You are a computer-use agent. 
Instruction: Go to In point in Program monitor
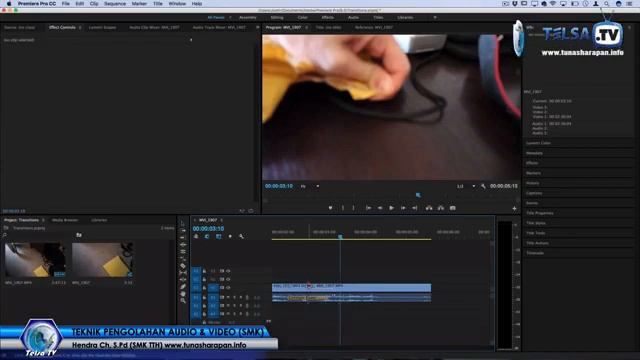(x=368, y=208)
